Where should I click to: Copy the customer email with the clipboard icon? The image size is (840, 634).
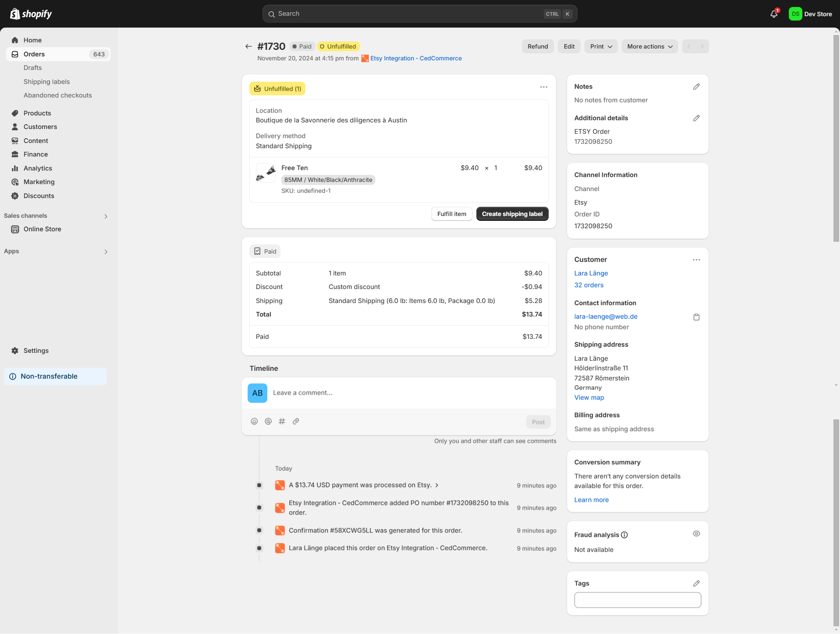pos(696,317)
